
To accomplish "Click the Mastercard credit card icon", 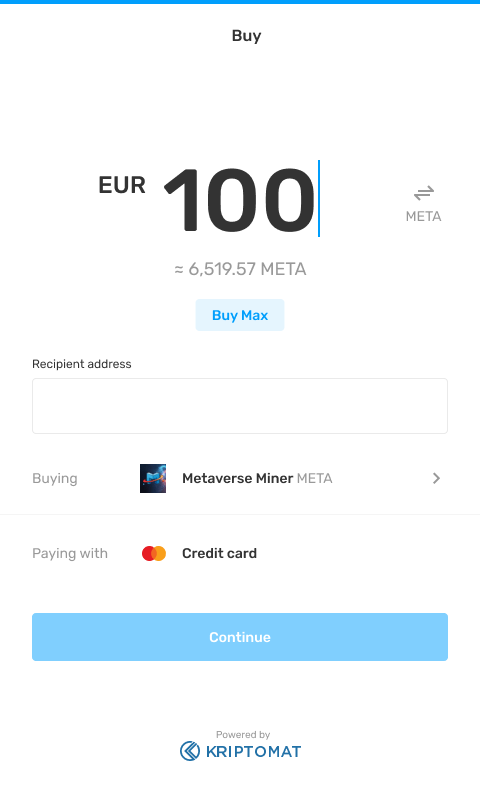I will point(154,553).
